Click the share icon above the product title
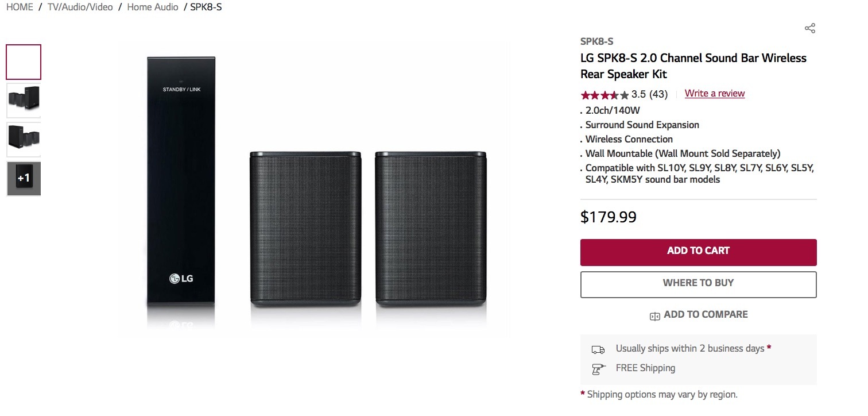 coord(810,28)
